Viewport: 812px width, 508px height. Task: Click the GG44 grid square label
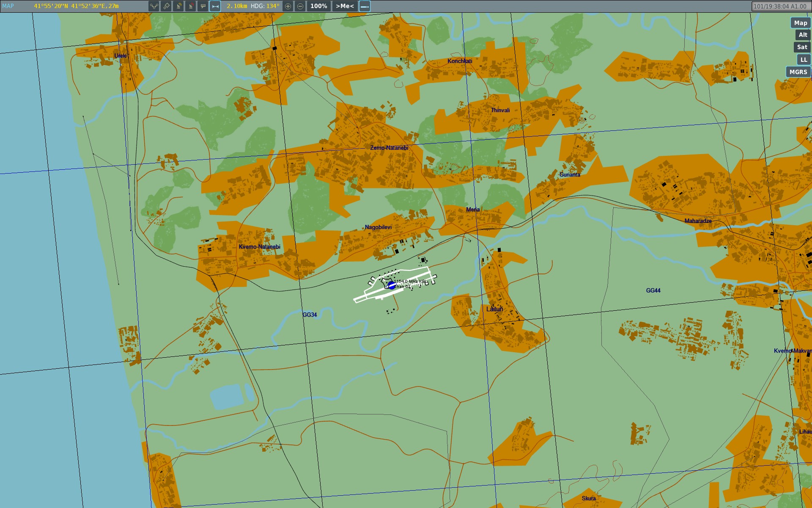click(653, 290)
